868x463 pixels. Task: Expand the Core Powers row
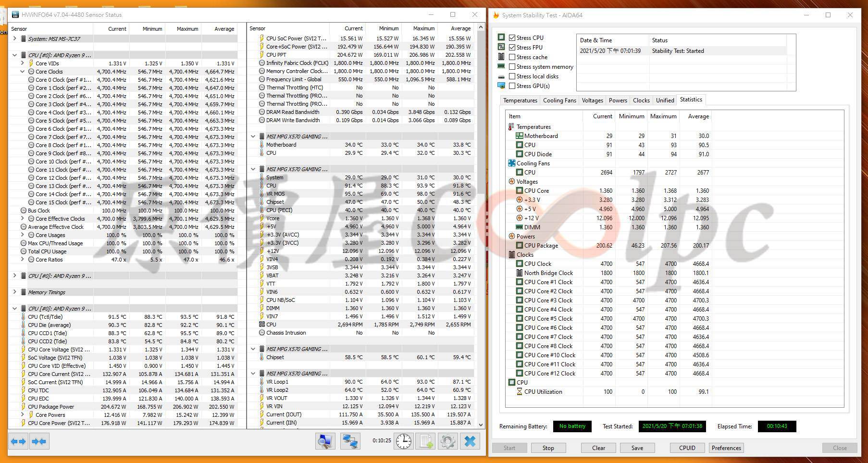[x=22, y=414]
